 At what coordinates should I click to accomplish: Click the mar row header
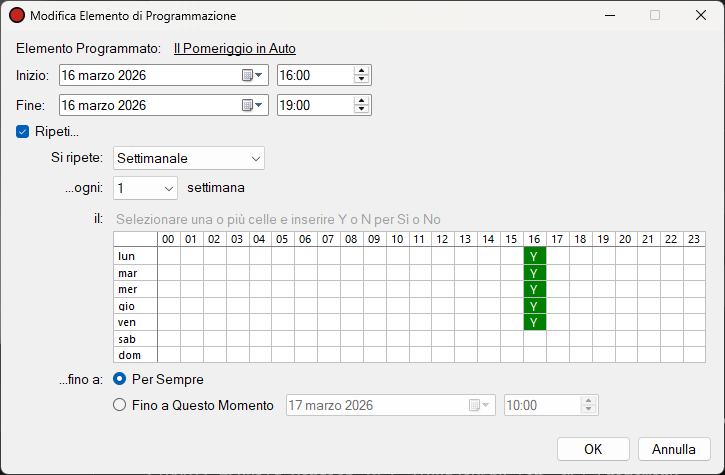(x=135, y=273)
